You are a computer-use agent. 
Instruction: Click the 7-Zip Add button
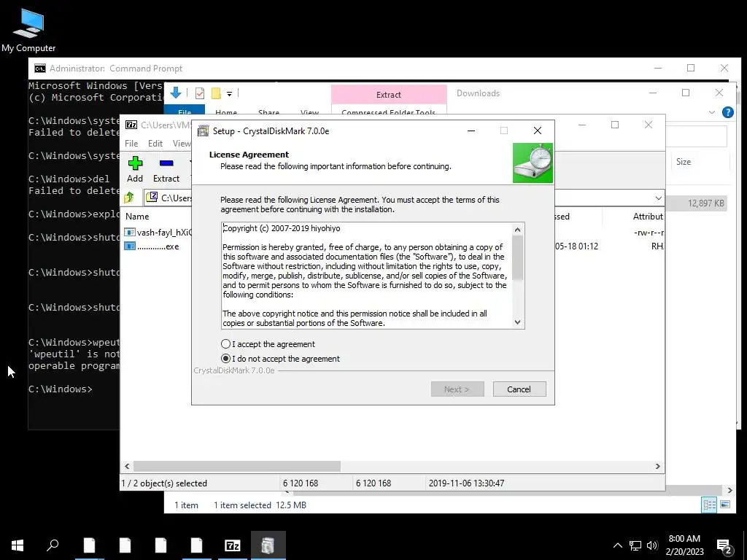point(135,169)
